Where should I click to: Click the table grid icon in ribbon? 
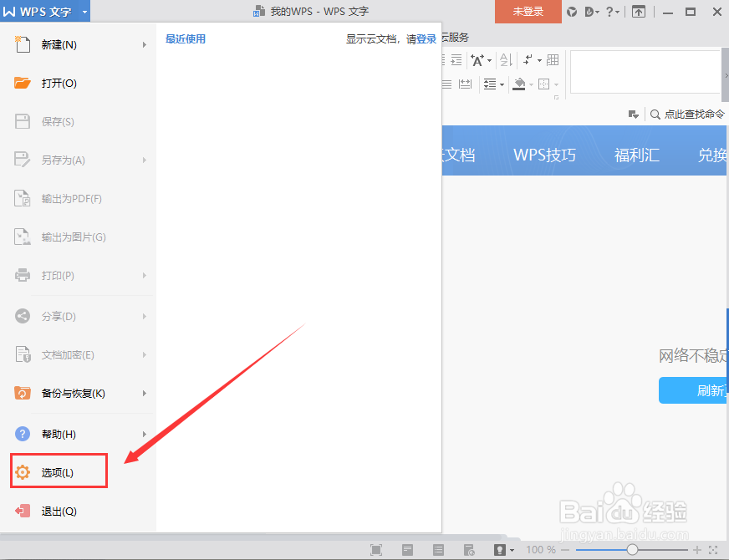click(553, 60)
